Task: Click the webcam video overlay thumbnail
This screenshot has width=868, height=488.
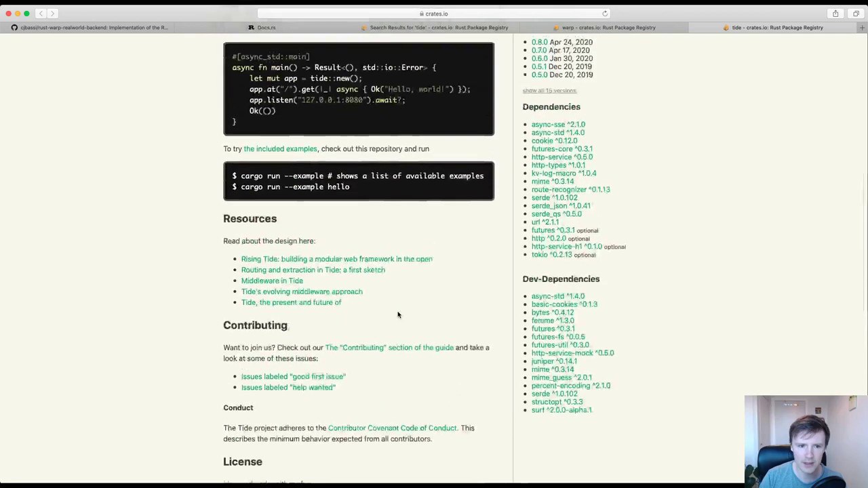Action: pyautogui.click(x=806, y=441)
